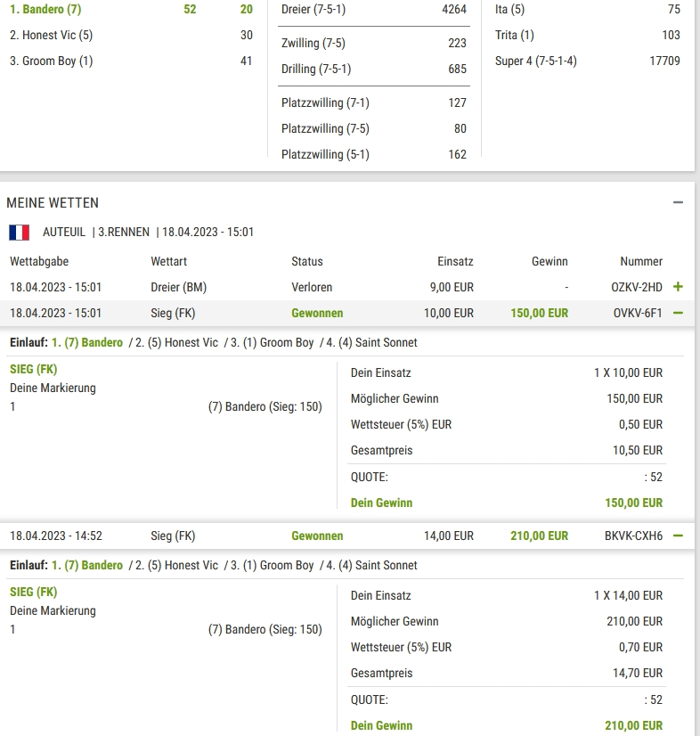Screen dimensions: 700x736
Task: Click the Wettart column header
Action: click(169, 261)
